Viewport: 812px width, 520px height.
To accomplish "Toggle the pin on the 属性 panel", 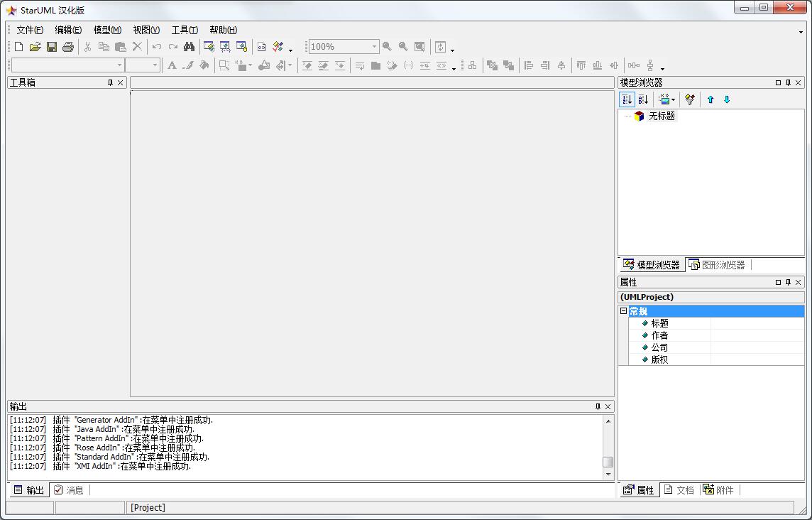I will pos(788,282).
